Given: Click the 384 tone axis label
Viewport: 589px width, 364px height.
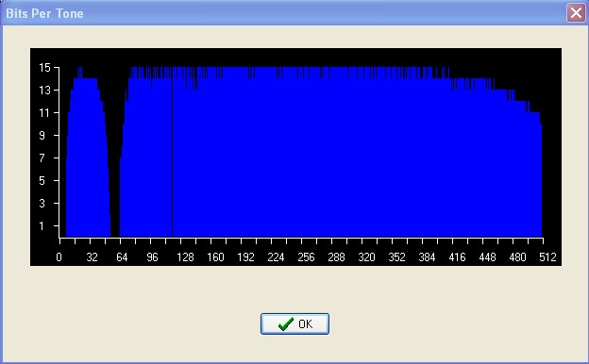Looking at the screenshot, I should point(427,257).
